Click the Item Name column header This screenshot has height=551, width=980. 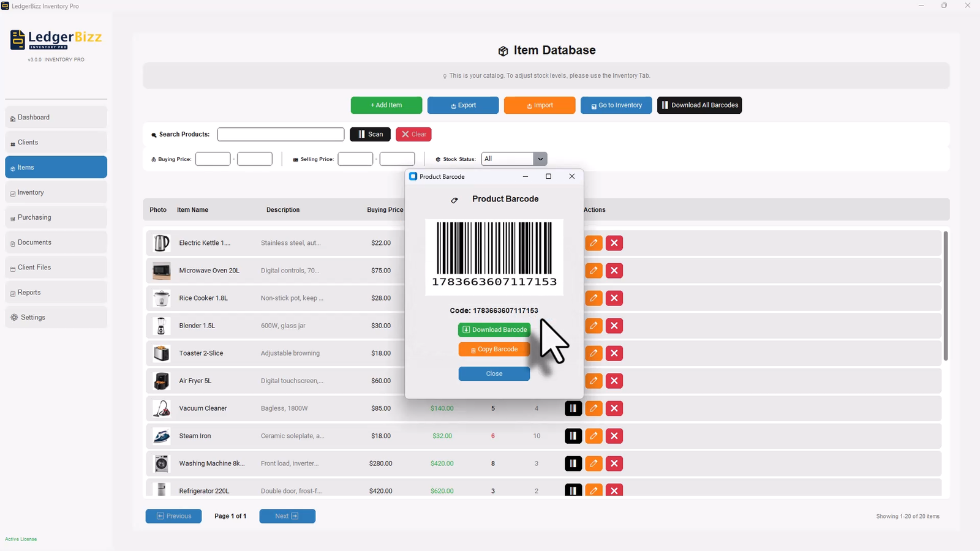point(192,210)
